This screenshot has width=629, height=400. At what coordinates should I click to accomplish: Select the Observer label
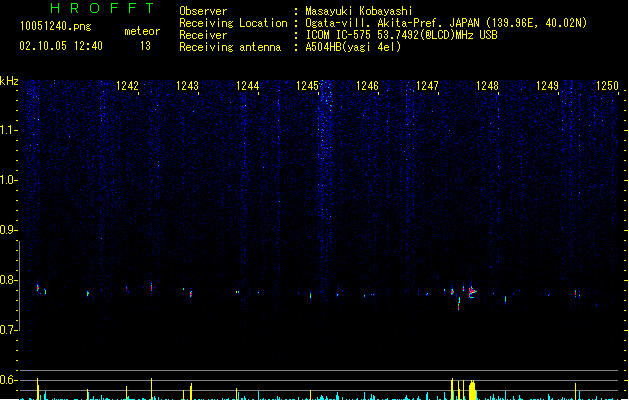pos(203,11)
